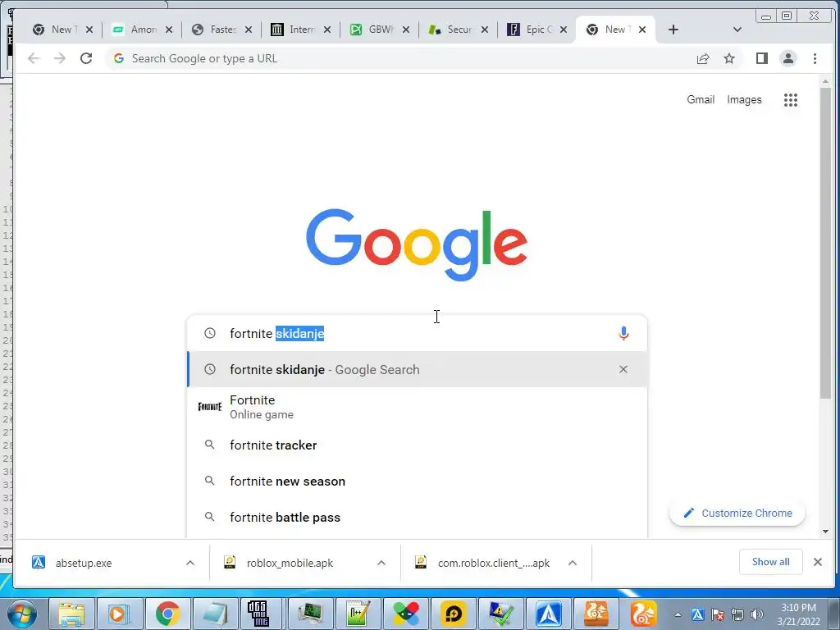Expand options for roblox_mobile.apk download
Image resolution: width=840 pixels, height=630 pixels.
coord(381,563)
